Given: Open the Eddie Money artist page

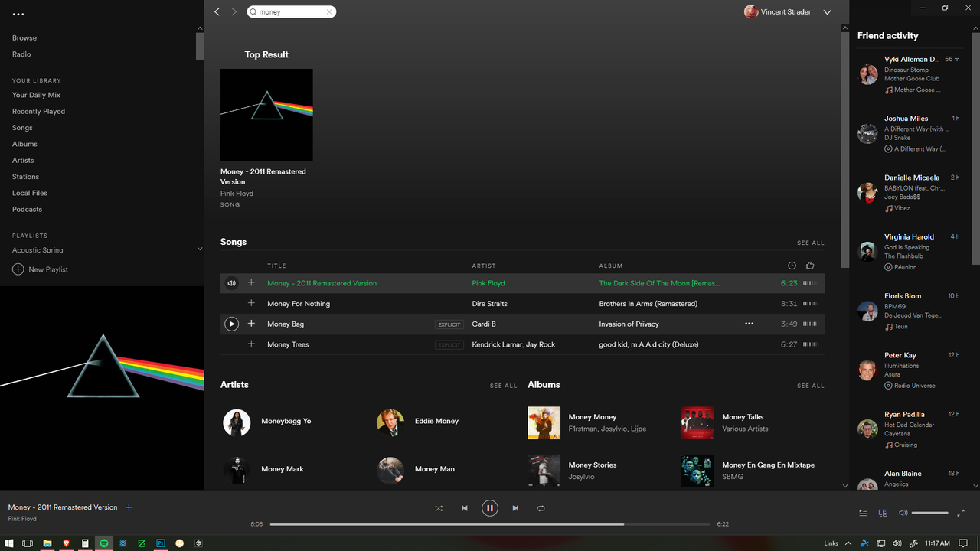Looking at the screenshot, I should pos(436,421).
